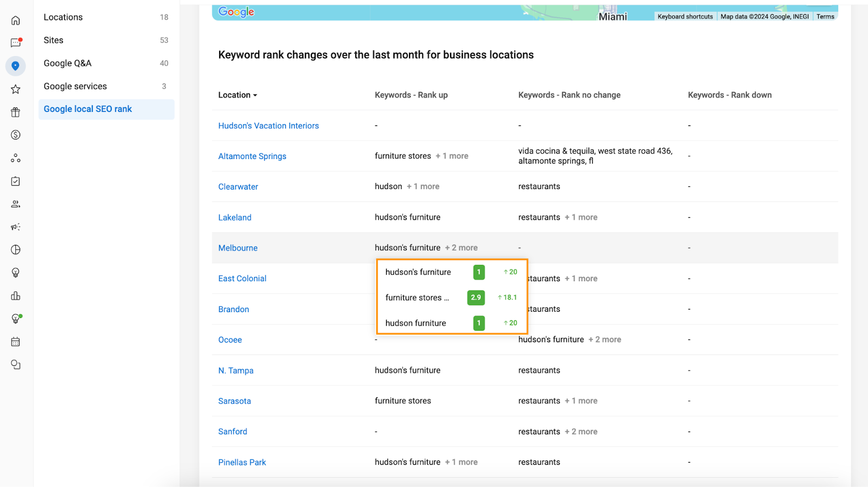This screenshot has height=487, width=868.
Task: Expand '+ 1 more' in Altamonte Springs rank up
Action: (452, 156)
